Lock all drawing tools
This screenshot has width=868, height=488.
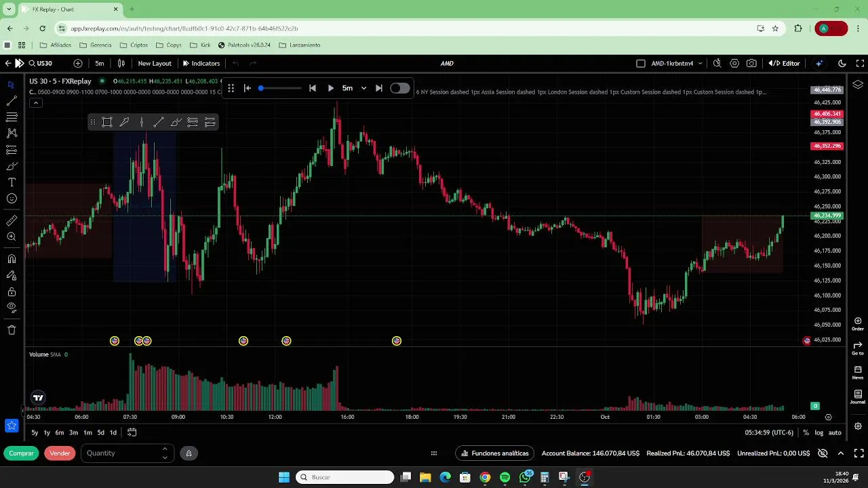[12, 291]
